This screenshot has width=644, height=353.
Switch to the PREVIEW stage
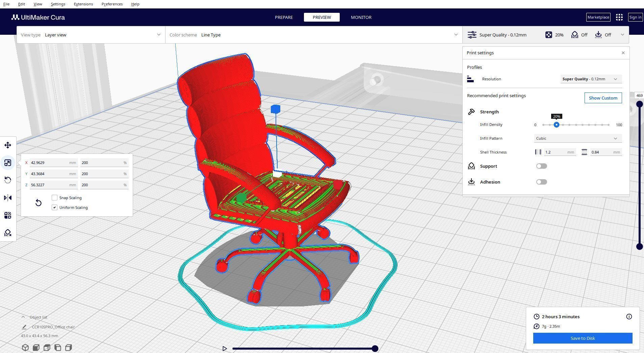(x=322, y=17)
